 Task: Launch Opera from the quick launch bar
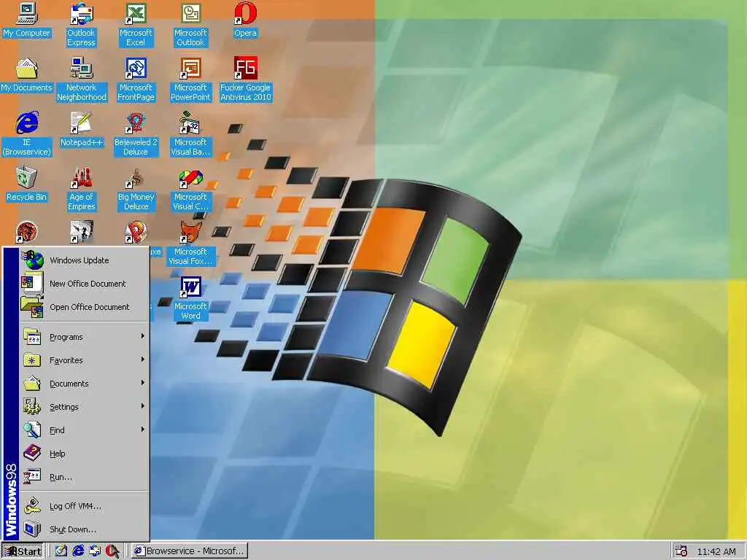coord(112,551)
